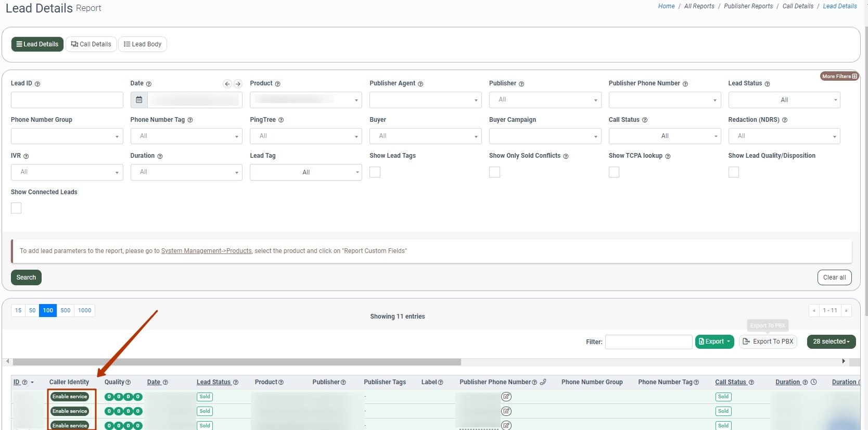The image size is (868, 430).
Task: Follow the System Management->Products link
Action: (206, 251)
